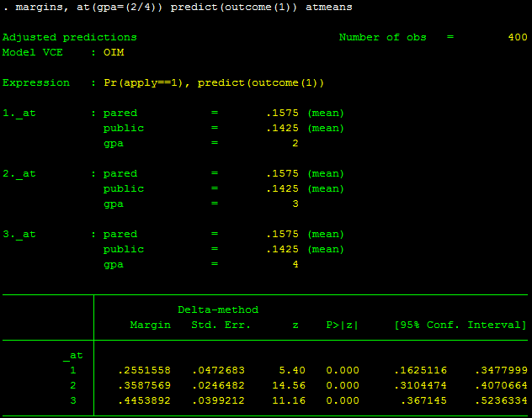
Task: Click the OIM value text
Action: coord(113,52)
